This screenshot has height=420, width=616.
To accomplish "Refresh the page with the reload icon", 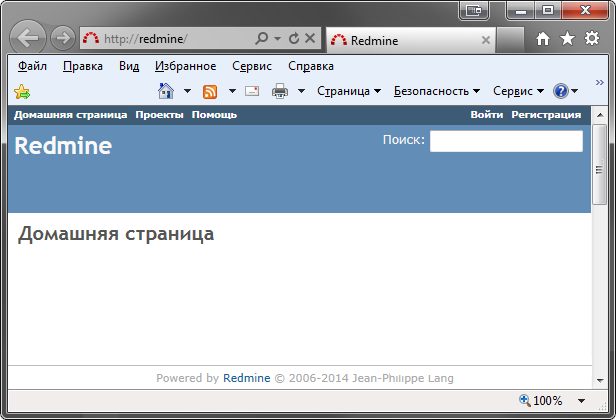I will tap(294, 38).
